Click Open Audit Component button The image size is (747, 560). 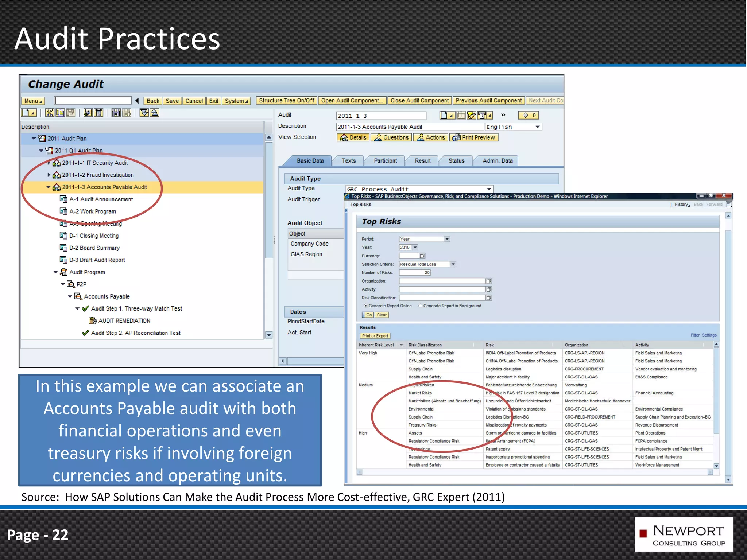(352, 101)
